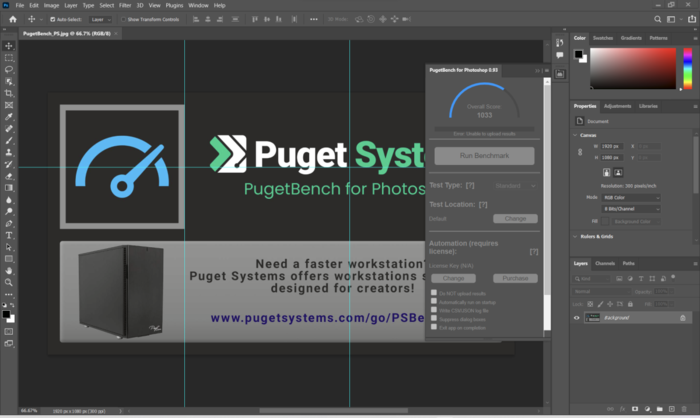Select the Frame tool

(x=8, y=105)
